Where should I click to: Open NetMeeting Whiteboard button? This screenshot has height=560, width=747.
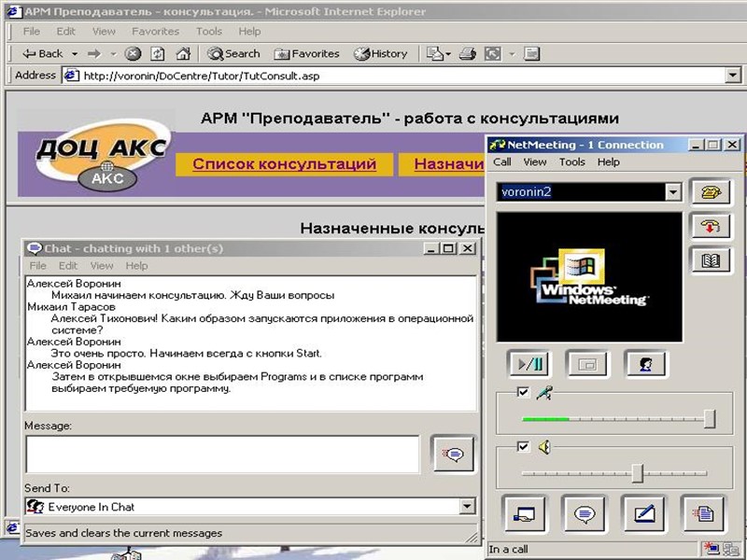click(x=644, y=514)
